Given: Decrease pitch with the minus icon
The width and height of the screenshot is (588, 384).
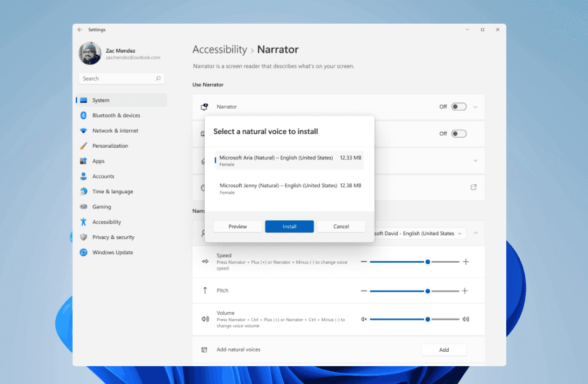Looking at the screenshot, I should pyautogui.click(x=364, y=291).
